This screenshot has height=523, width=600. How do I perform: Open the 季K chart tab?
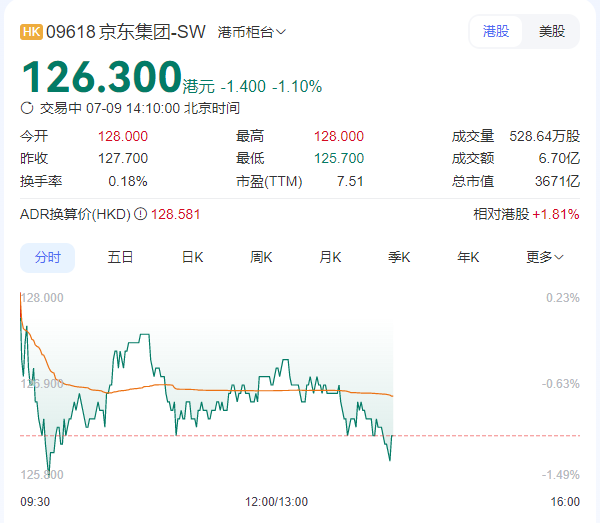(399, 257)
